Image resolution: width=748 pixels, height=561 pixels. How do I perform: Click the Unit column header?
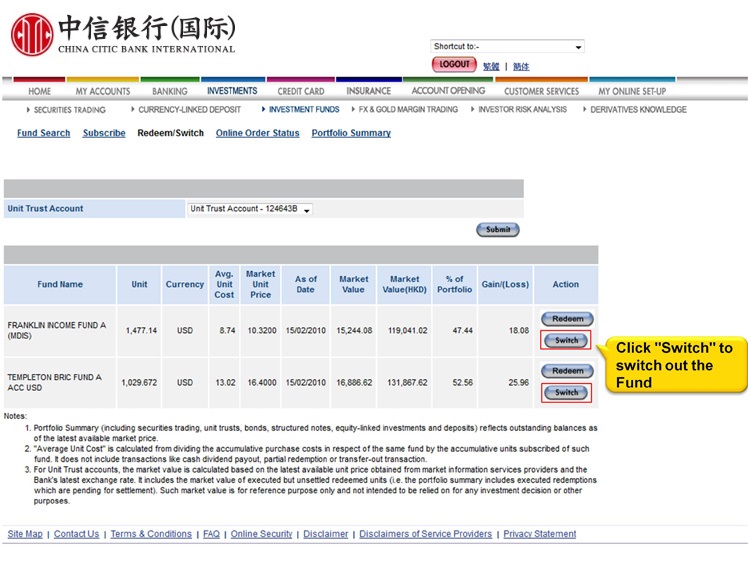(139, 284)
